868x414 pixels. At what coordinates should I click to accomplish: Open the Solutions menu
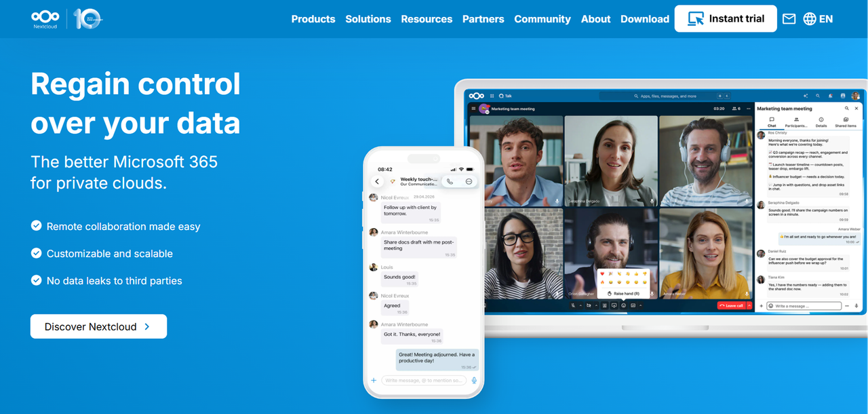(x=368, y=19)
